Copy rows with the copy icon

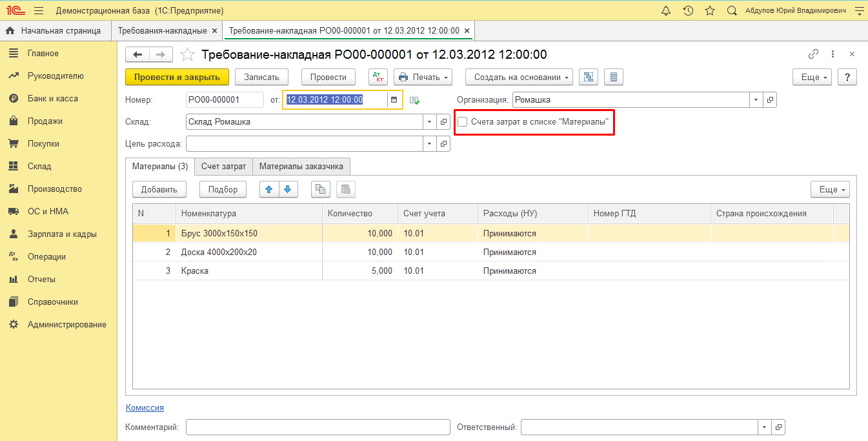[321, 189]
